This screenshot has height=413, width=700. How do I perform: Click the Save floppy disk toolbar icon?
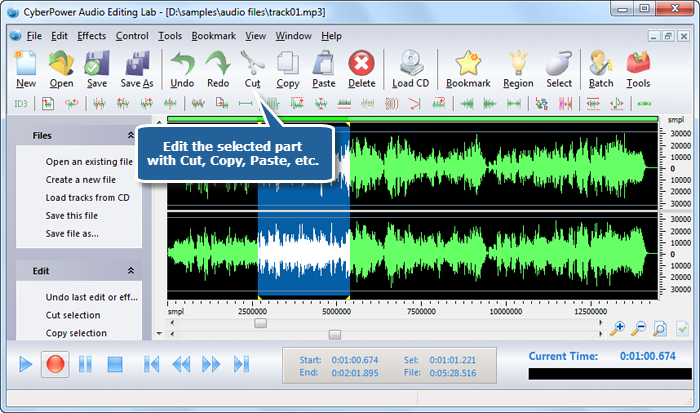click(x=96, y=63)
